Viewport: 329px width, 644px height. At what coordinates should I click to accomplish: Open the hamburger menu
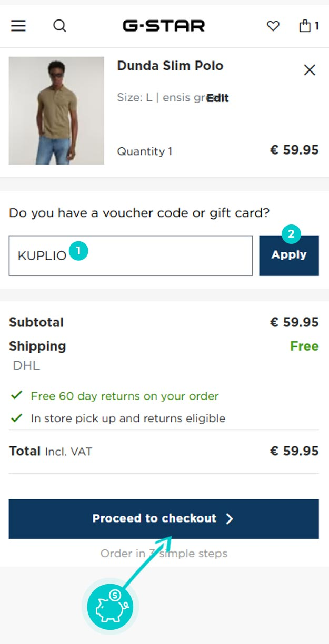(18, 26)
